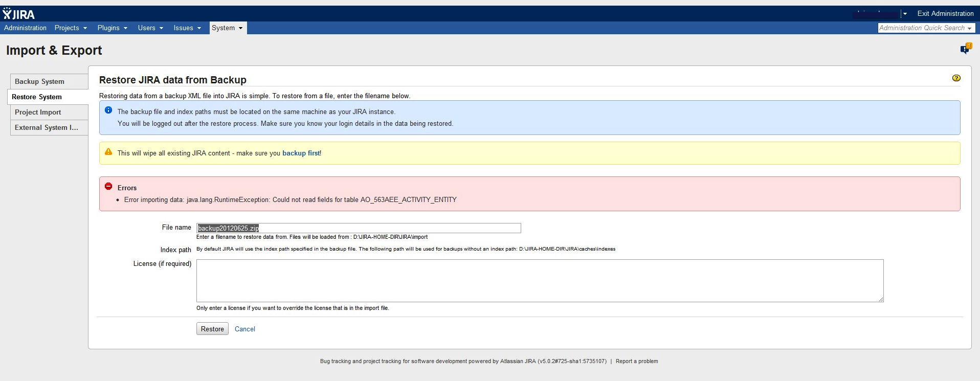Viewport: 980px width, 381px height.
Task: Expand the Users dropdown menu
Action: 150,28
